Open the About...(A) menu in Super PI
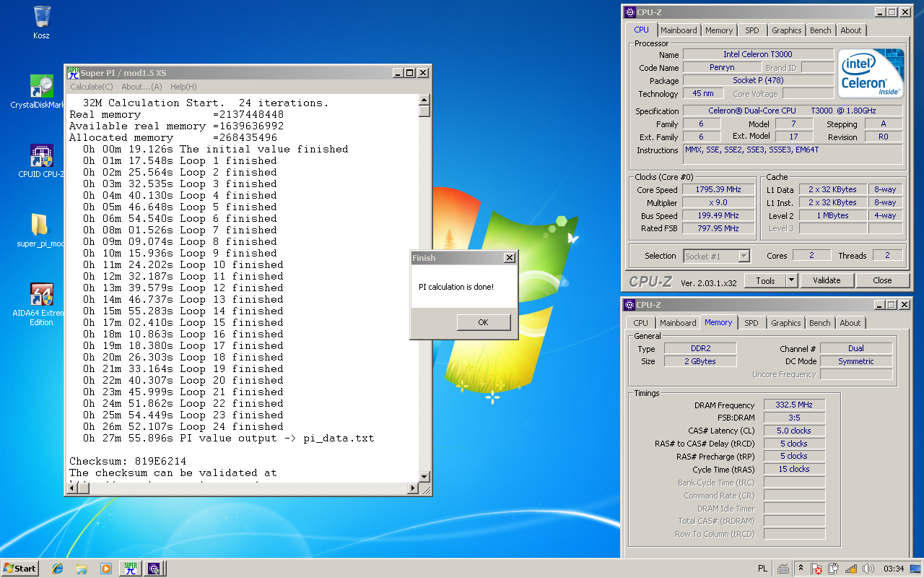 [141, 87]
